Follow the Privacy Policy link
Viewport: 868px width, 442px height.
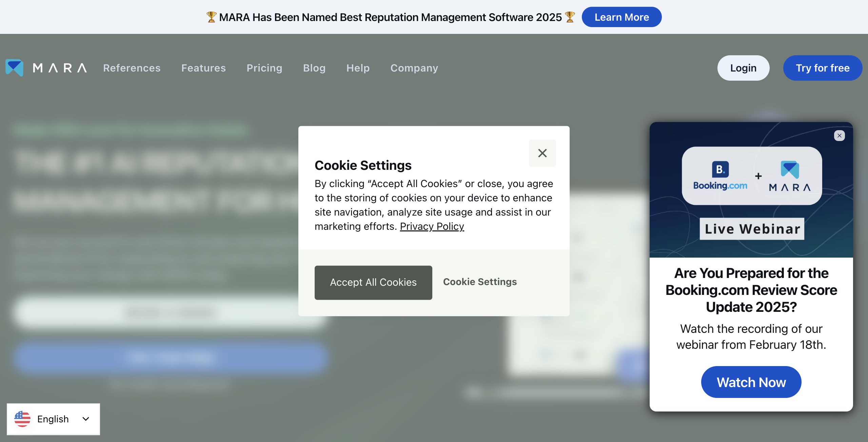click(432, 226)
